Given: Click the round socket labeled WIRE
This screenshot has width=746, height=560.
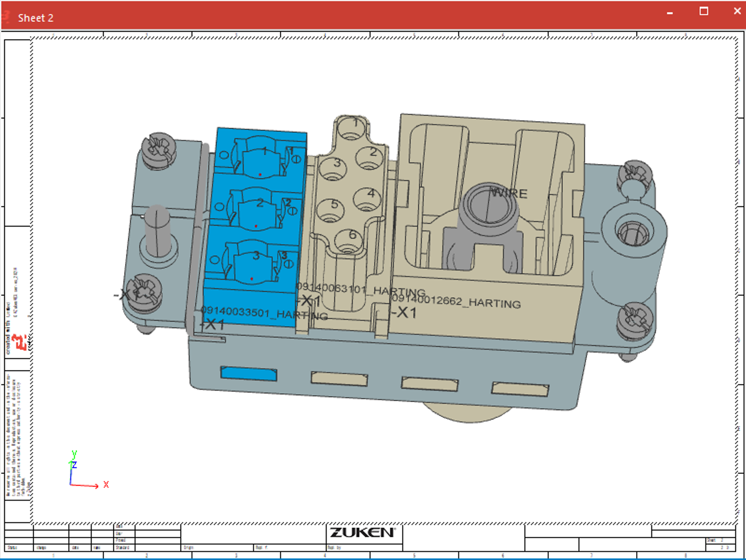Looking at the screenshot, I should [x=489, y=205].
